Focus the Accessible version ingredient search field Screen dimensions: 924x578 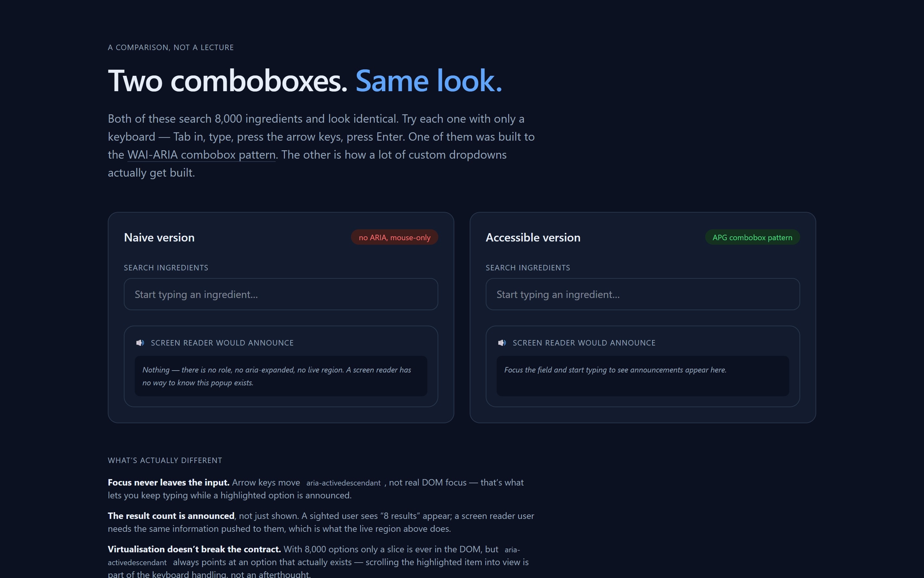(x=643, y=294)
